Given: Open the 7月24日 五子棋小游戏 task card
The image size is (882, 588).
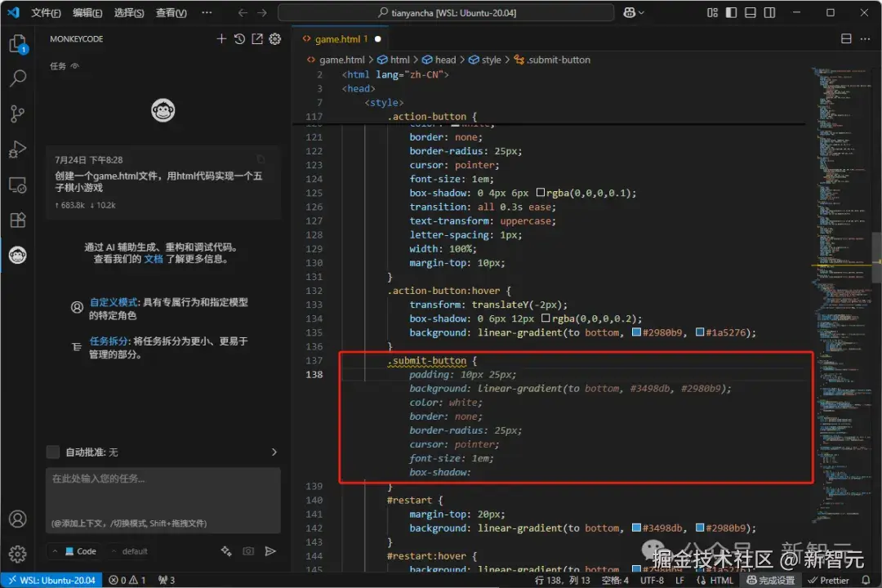Looking at the screenshot, I should [163, 182].
